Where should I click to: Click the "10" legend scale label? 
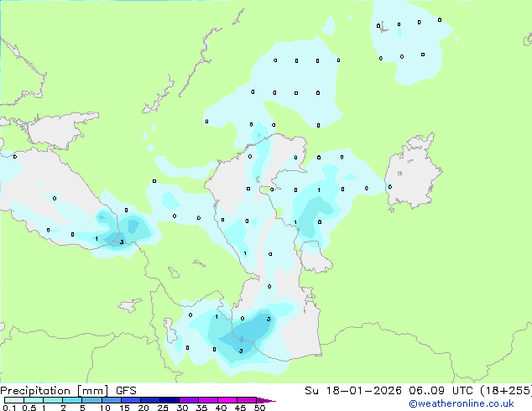pyautogui.click(x=105, y=408)
